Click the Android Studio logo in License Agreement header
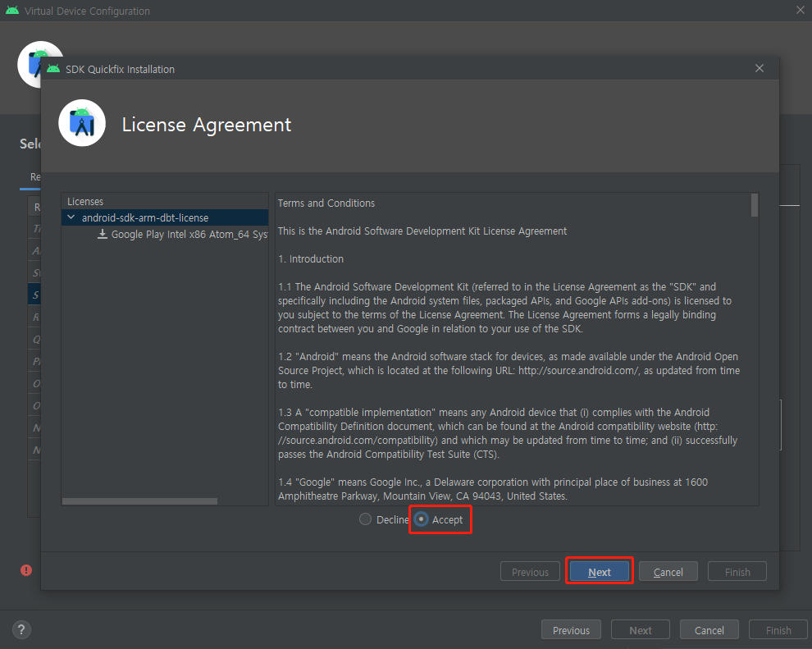Viewport: 812px width, 649px height. click(82, 123)
